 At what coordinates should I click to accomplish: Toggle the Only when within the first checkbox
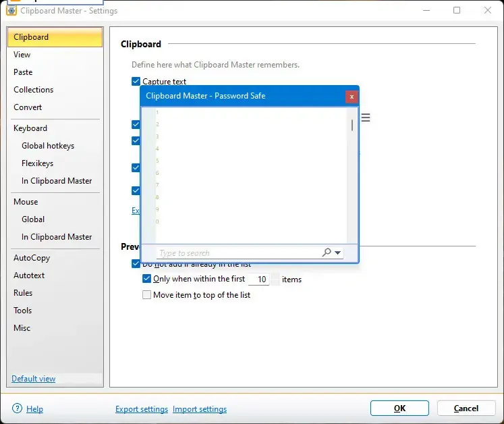click(146, 278)
